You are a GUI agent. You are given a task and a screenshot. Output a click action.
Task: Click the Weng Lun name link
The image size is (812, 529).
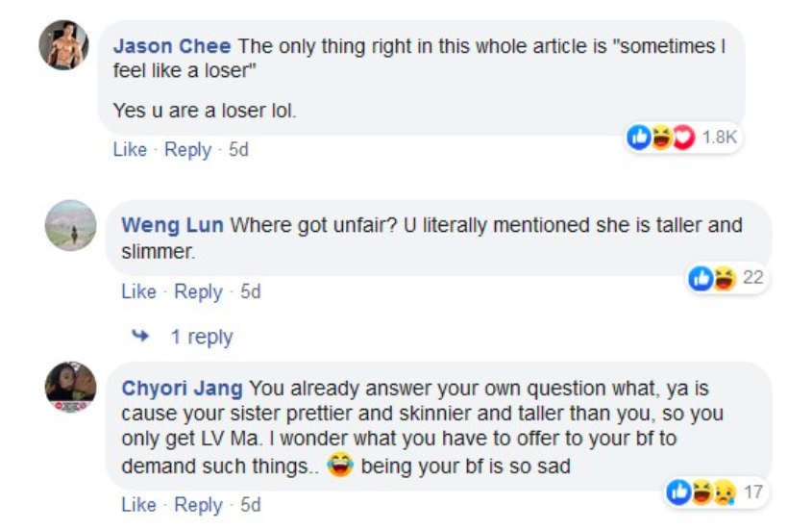172,225
